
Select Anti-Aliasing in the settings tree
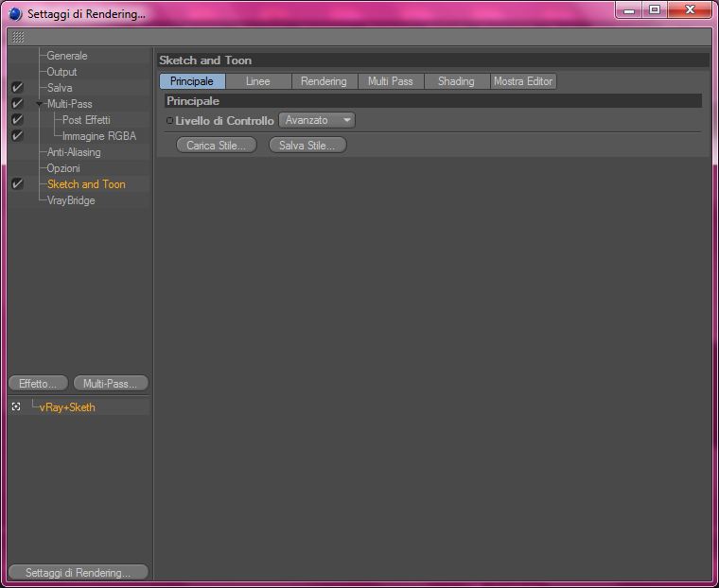coord(74,152)
